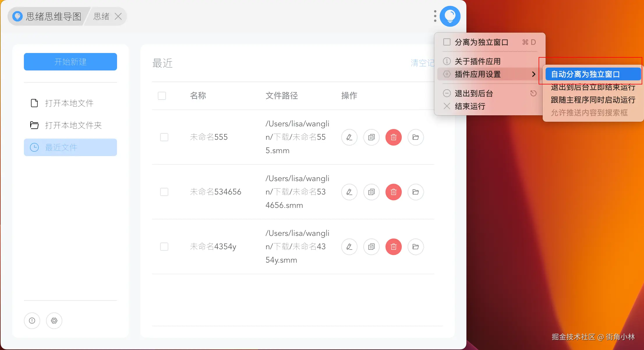Open the three-dot more menu

[x=435, y=16]
